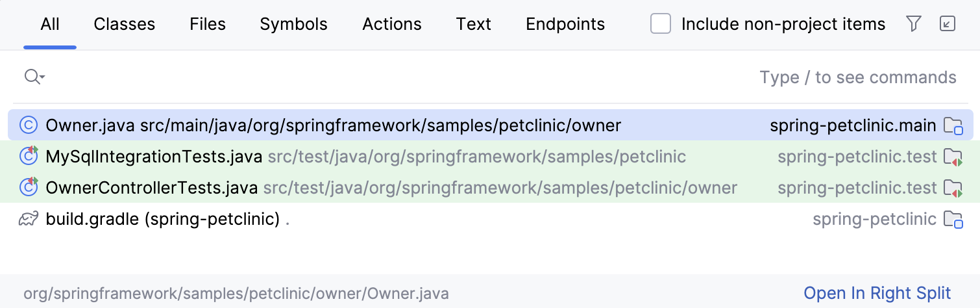Select the OwnerControllerTests.java result
The height and width of the screenshot is (308, 980).
pyautogui.click(x=152, y=188)
